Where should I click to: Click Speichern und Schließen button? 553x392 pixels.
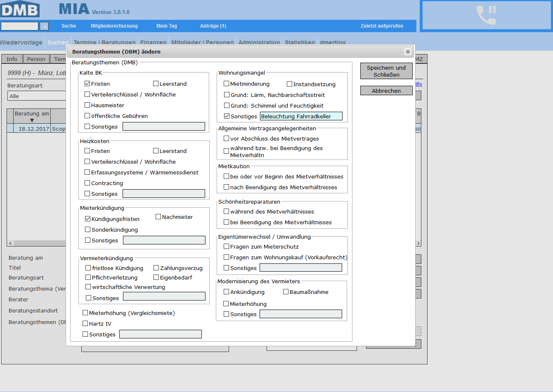[x=386, y=71]
